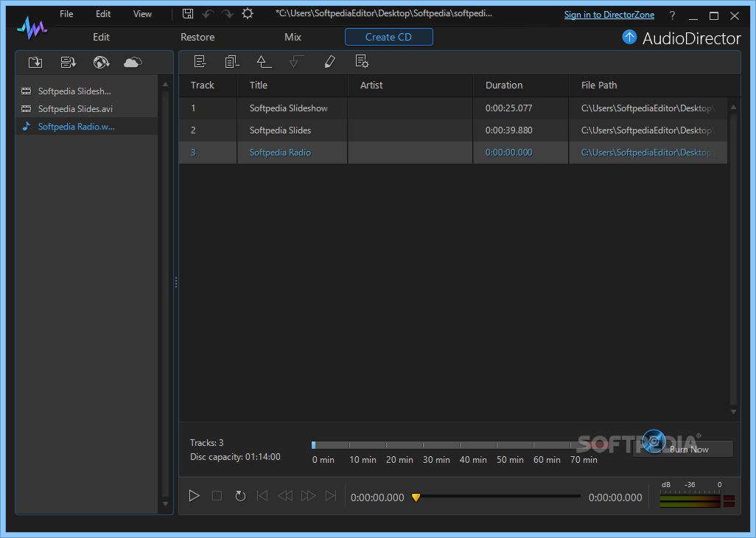Click the Import media icon
Image resolution: width=756 pixels, height=538 pixels.
point(35,62)
